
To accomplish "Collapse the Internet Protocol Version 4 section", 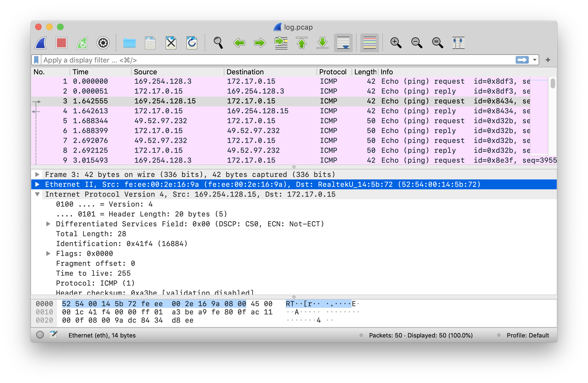I will 38,194.
